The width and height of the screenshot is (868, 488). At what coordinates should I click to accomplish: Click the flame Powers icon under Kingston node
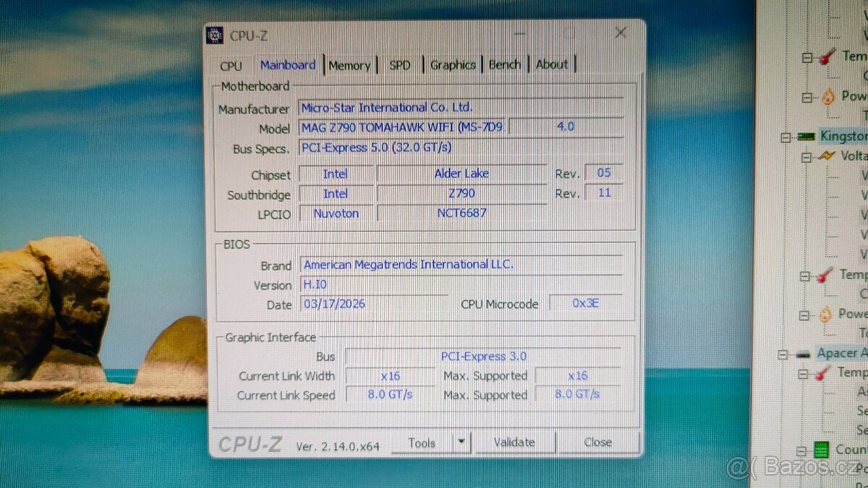tap(826, 314)
